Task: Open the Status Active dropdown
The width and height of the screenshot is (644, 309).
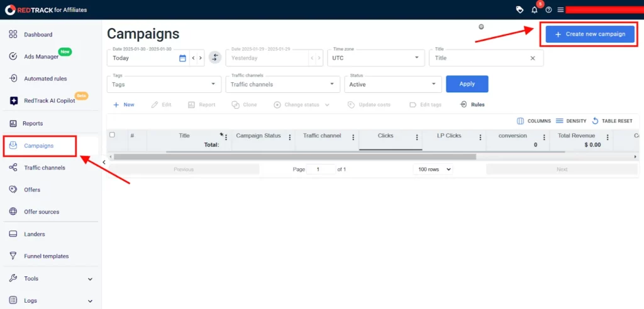Action: point(392,84)
